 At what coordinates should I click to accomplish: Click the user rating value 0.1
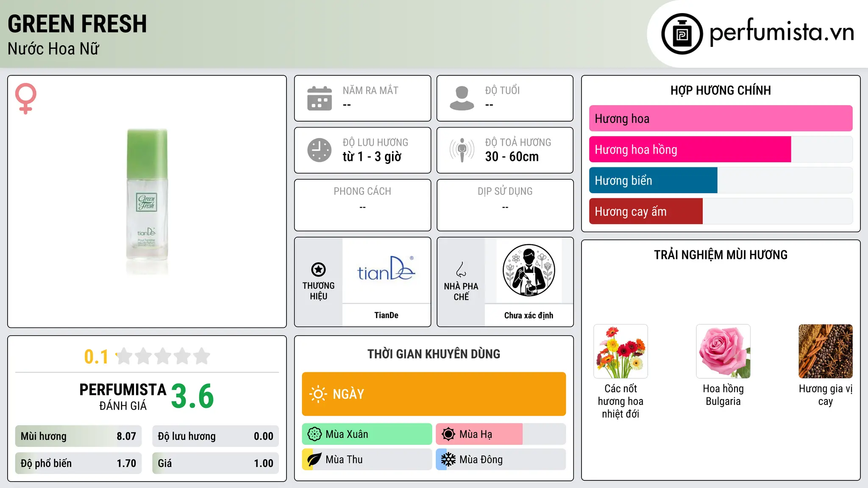(96, 357)
